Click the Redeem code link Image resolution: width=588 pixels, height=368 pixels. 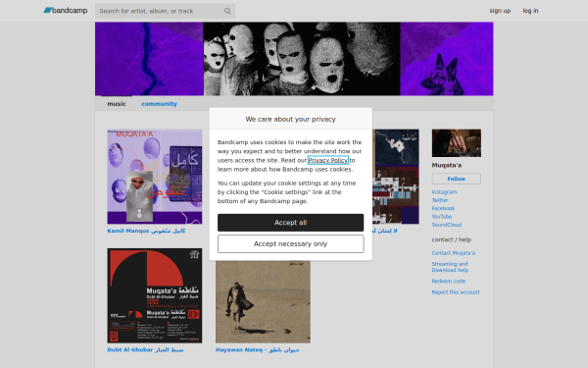point(448,282)
